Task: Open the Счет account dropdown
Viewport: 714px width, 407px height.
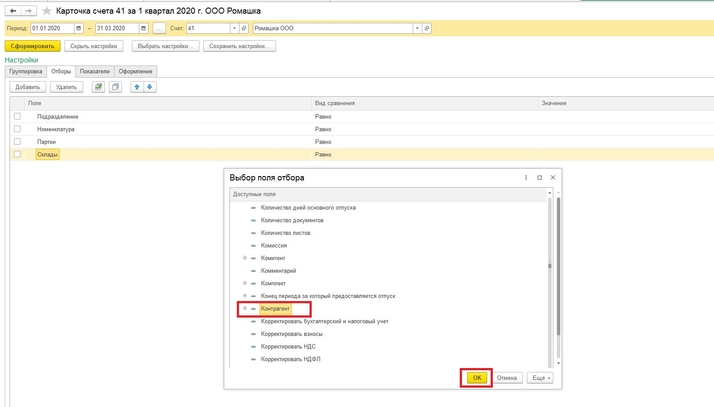Action: pyautogui.click(x=235, y=29)
